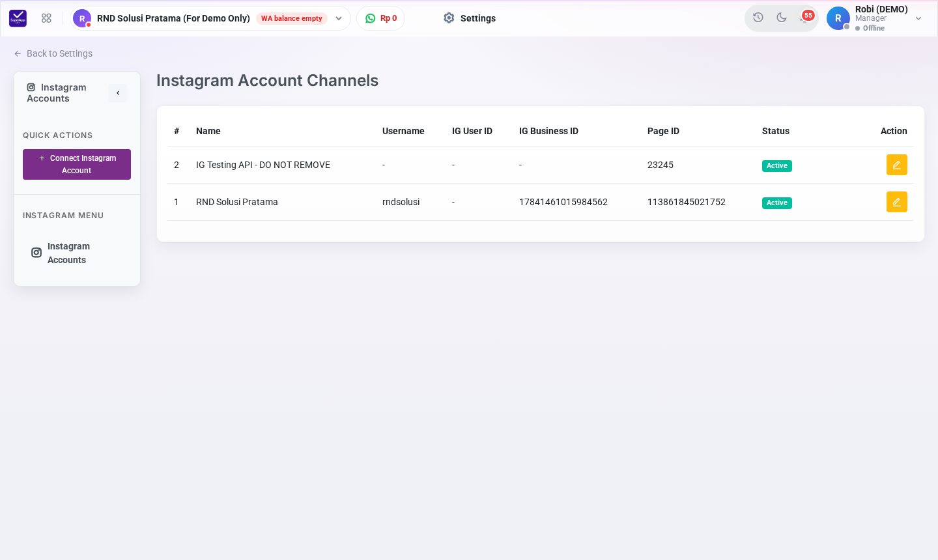Click the WA balance empty badge

tap(292, 18)
